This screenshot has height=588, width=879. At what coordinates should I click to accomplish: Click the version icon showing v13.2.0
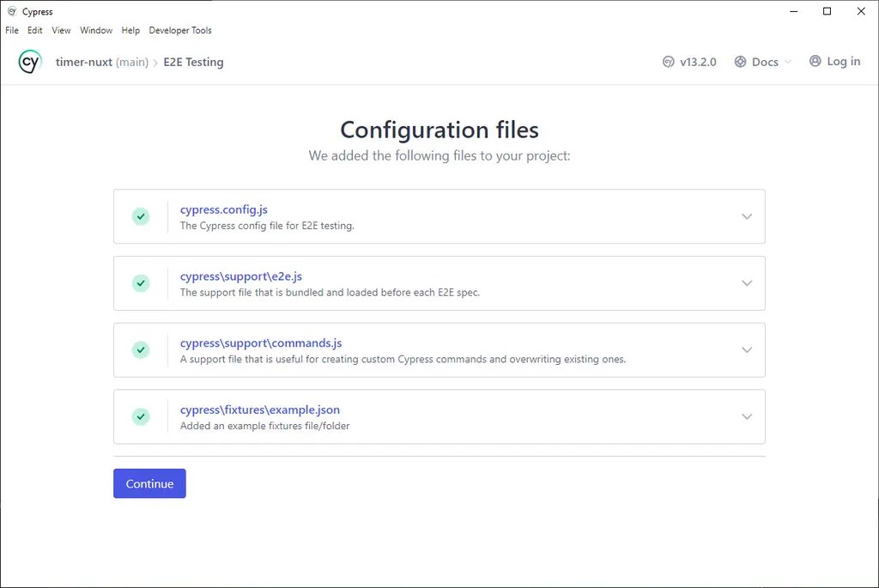coord(669,61)
